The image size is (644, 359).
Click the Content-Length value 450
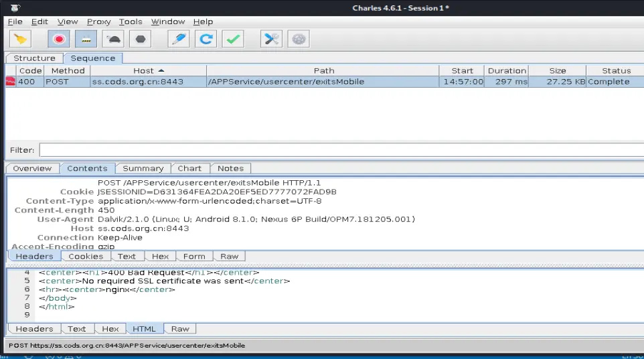click(x=106, y=210)
